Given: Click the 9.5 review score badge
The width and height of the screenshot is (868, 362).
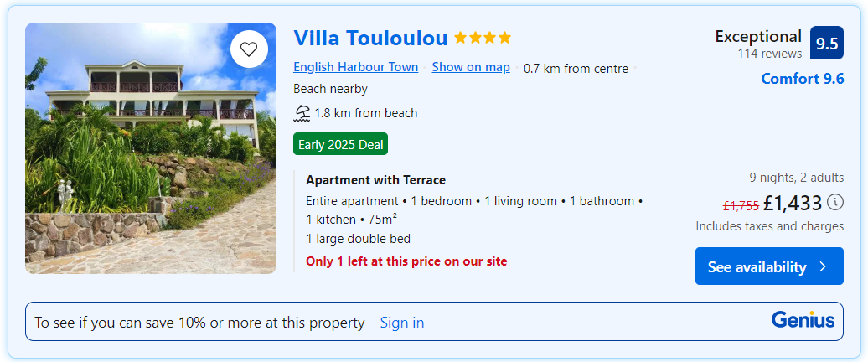Looking at the screenshot, I should [826, 44].
